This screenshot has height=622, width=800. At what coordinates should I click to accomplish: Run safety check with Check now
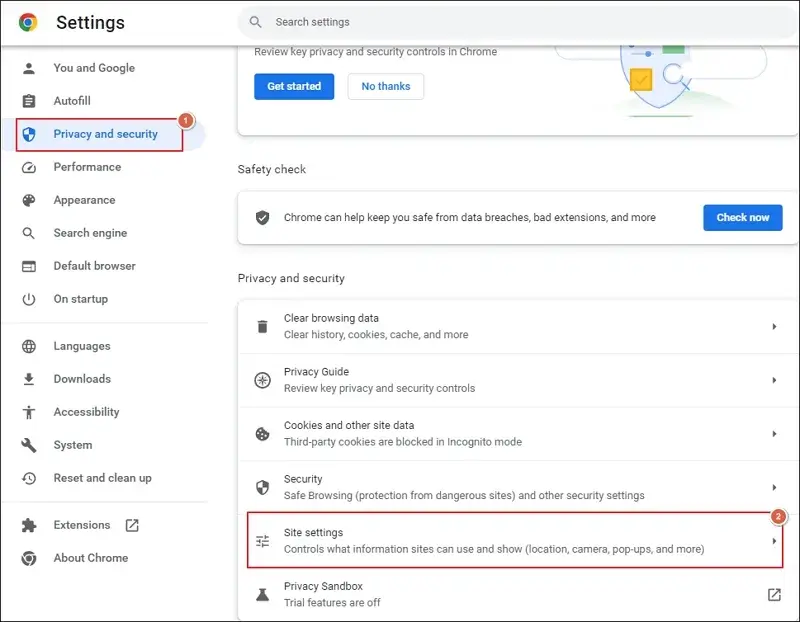[742, 218]
